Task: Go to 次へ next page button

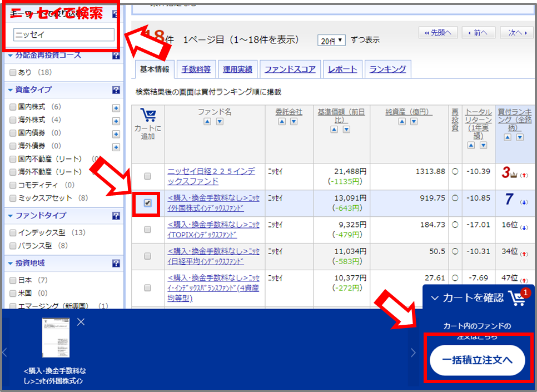Action: click(518, 33)
